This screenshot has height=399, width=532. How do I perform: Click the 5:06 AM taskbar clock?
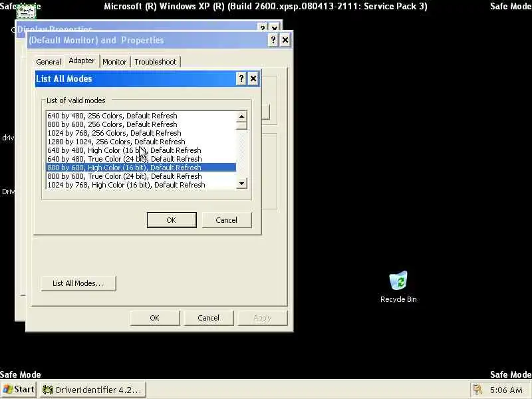506,390
